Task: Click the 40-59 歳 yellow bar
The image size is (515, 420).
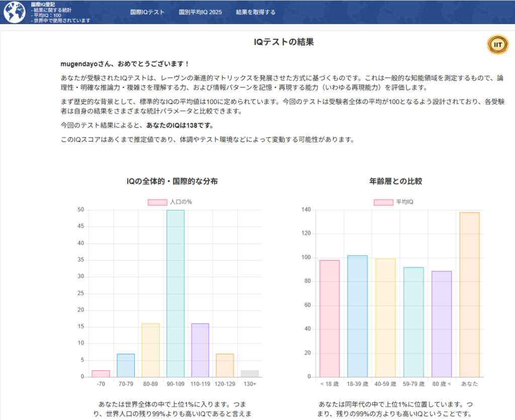Action: coord(385,317)
